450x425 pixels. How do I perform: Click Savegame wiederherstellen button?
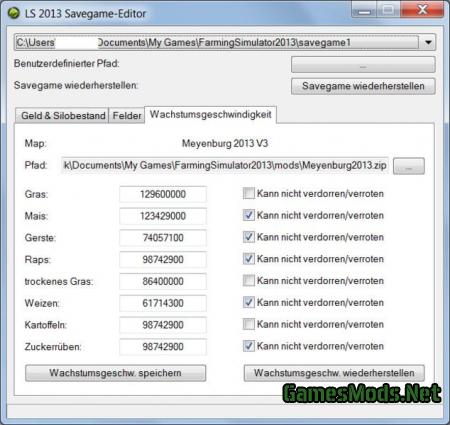coord(363,86)
